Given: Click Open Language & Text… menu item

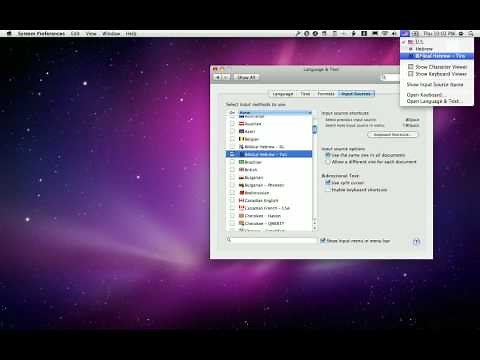Looking at the screenshot, I should (437, 101).
